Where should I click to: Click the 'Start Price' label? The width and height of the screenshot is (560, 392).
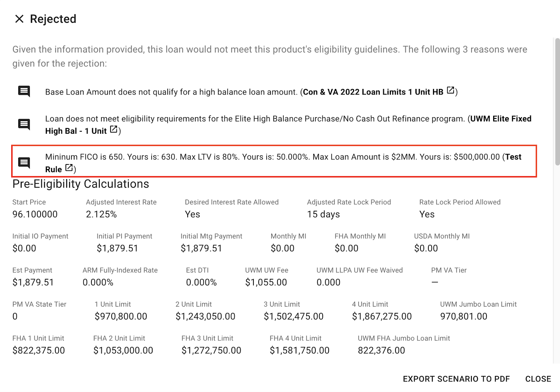(29, 202)
